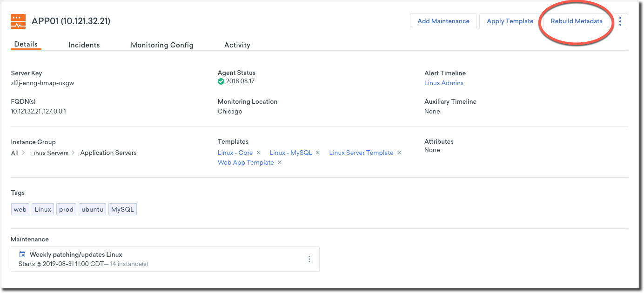Viewport: 644px width, 293px height.
Task: Go to the Activity tab
Action: [237, 45]
